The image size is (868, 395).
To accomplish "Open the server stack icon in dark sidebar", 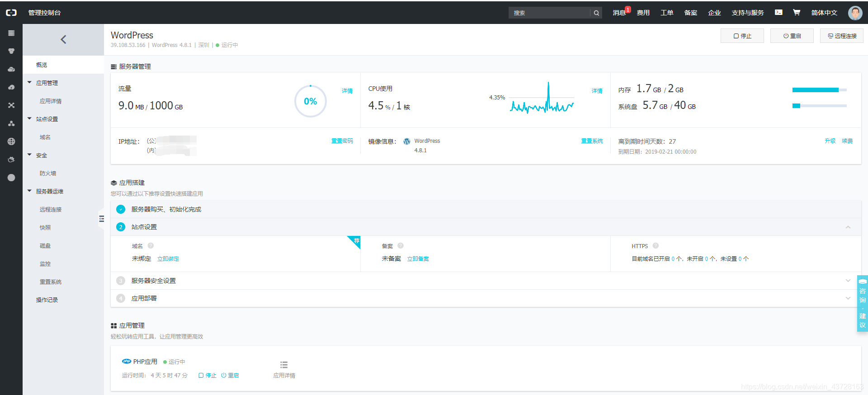I will click(x=11, y=33).
